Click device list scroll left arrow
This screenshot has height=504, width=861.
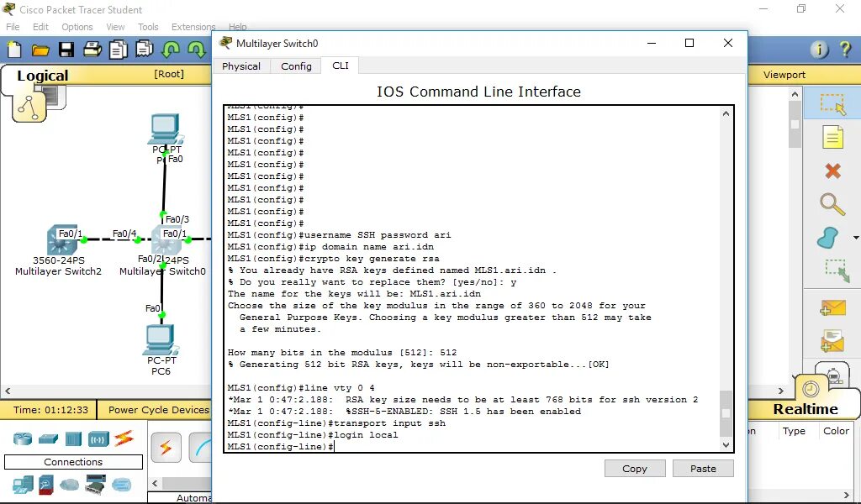point(155,483)
